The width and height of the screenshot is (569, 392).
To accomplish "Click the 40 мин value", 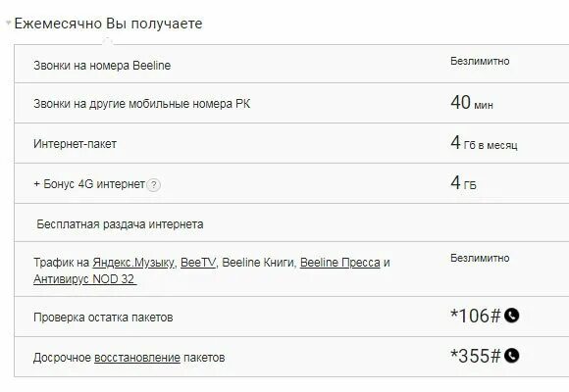I will coord(472,103).
